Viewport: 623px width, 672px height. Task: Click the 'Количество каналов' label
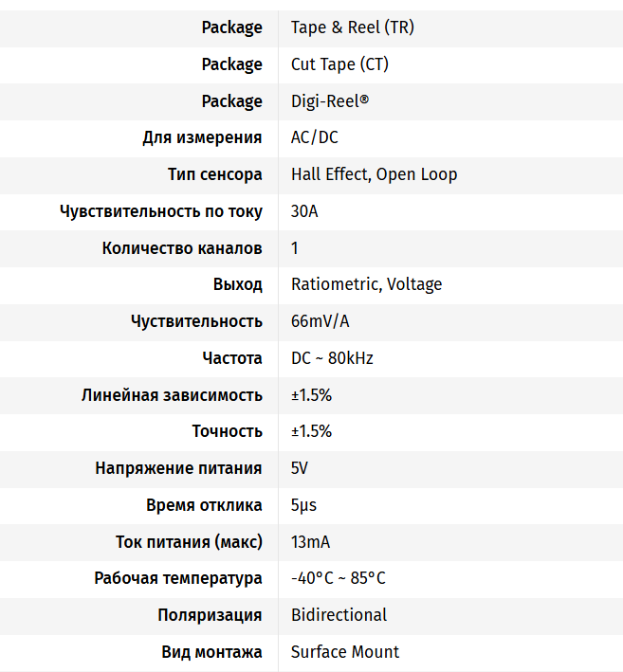[x=182, y=248]
